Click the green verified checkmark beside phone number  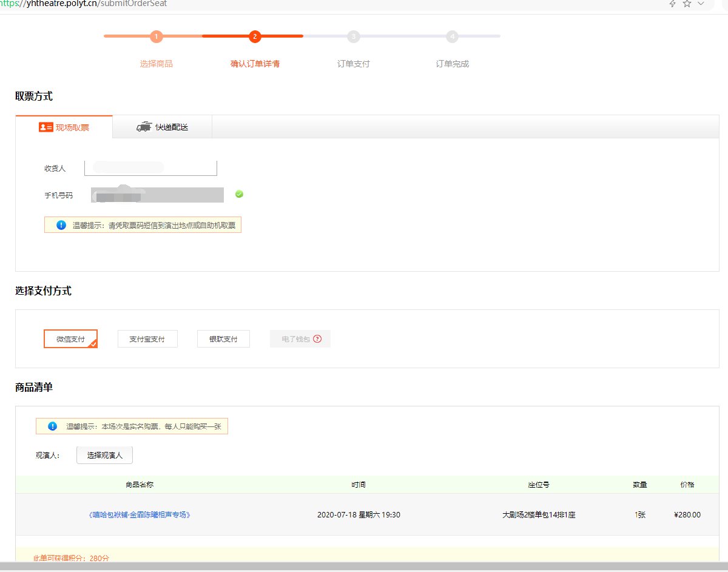[x=239, y=194]
